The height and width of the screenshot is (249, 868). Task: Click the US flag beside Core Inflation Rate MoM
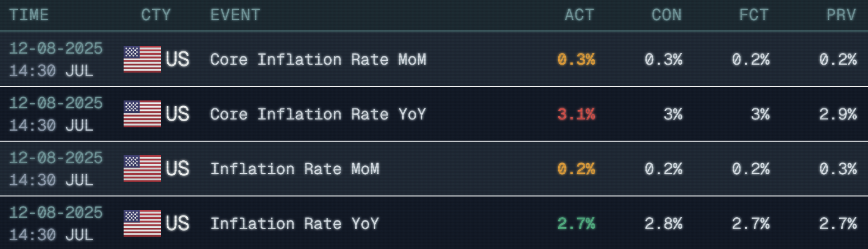point(142,59)
